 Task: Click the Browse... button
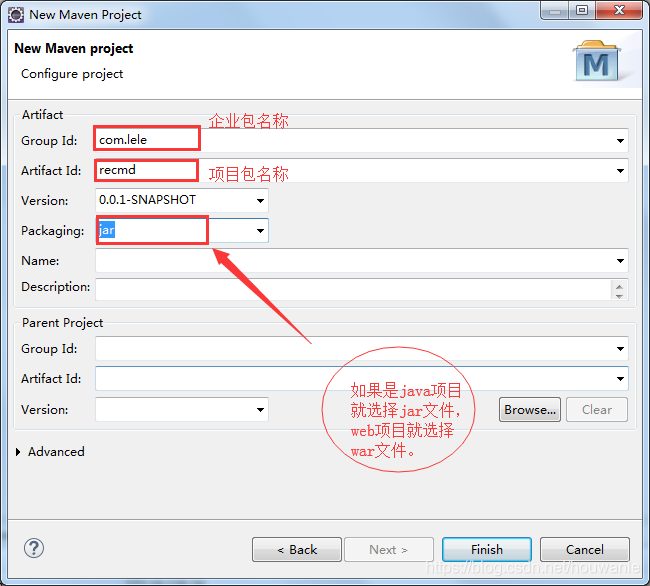[530, 409]
